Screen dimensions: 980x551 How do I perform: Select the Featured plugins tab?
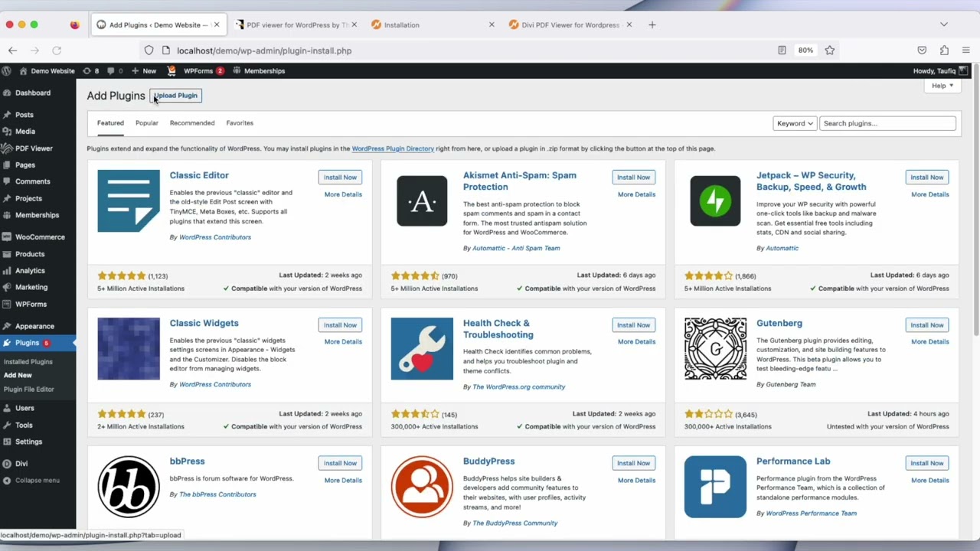[110, 123]
